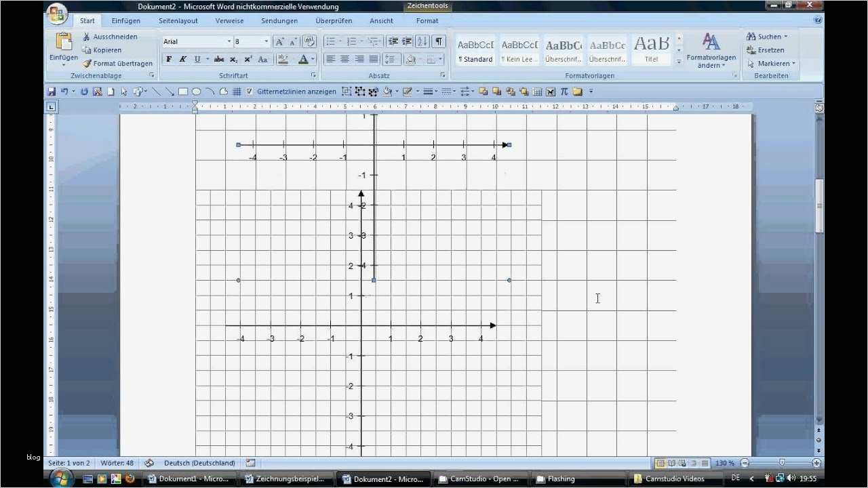Click zoom out minus button
This screenshot has height=488, width=868.
745,463
